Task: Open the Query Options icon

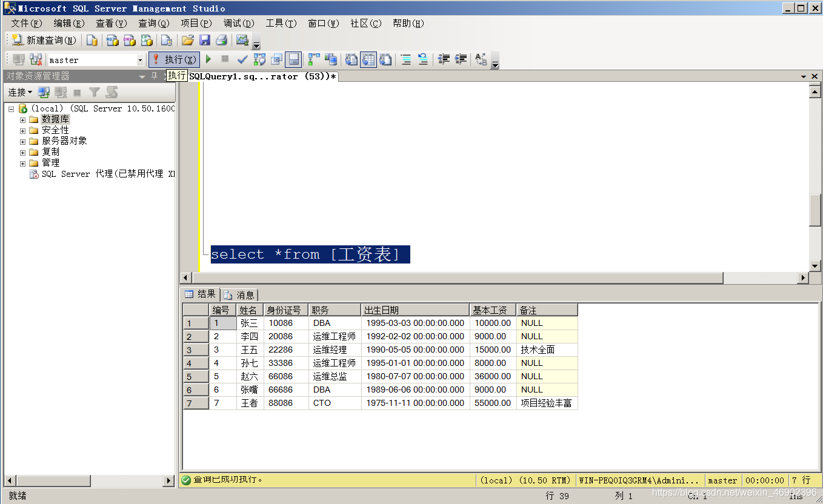Action: 277,59
